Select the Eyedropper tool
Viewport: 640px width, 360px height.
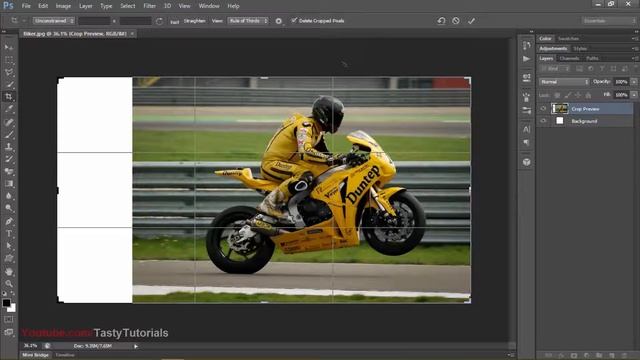coord(9,109)
